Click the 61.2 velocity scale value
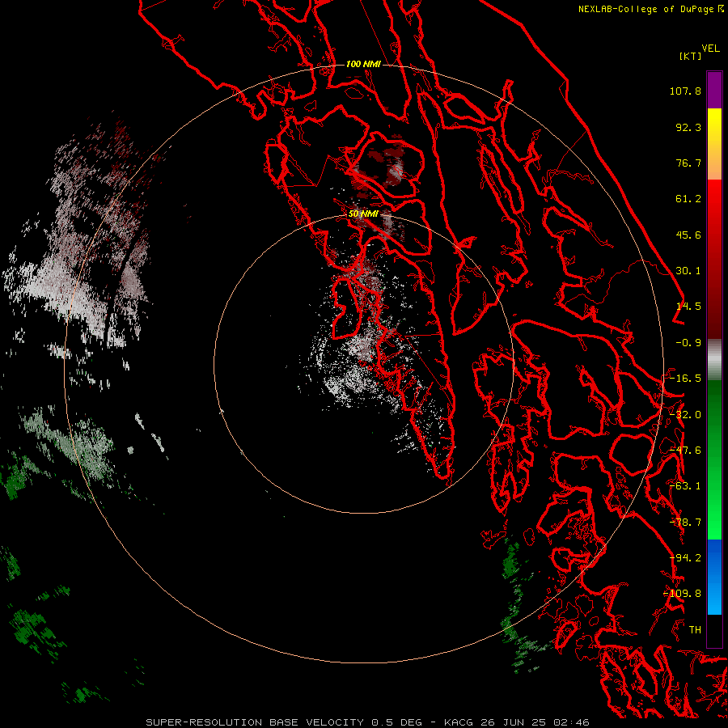This screenshot has height=728, width=728. click(688, 199)
